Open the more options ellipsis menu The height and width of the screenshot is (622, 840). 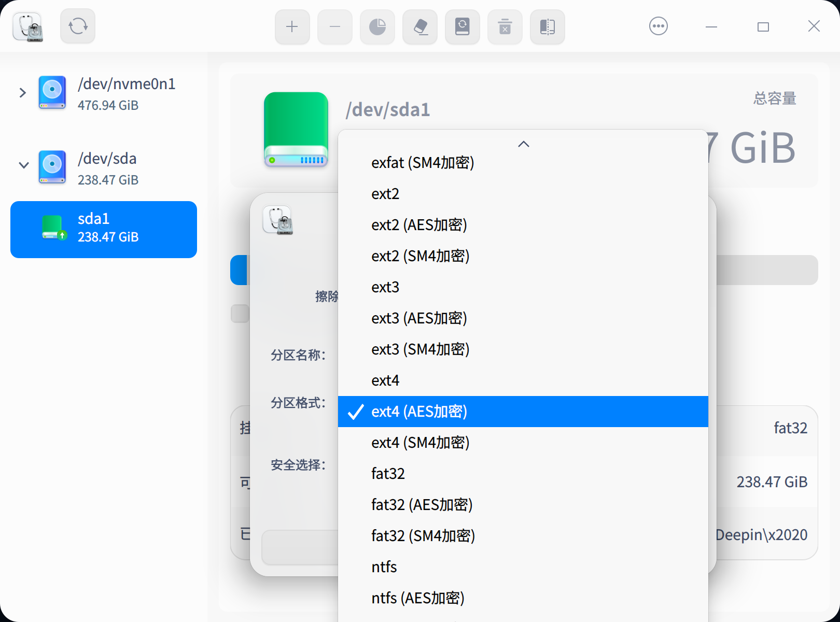[x=658, y=25]
